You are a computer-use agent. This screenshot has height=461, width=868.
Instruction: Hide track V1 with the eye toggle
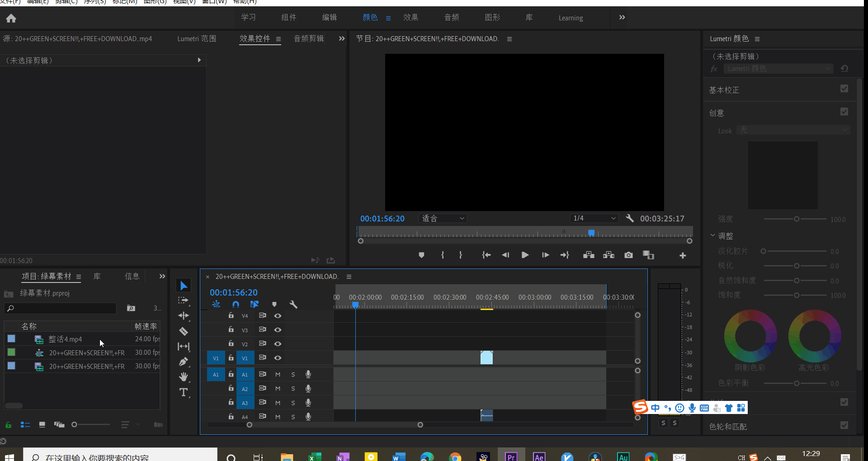(x=278, y=358)
